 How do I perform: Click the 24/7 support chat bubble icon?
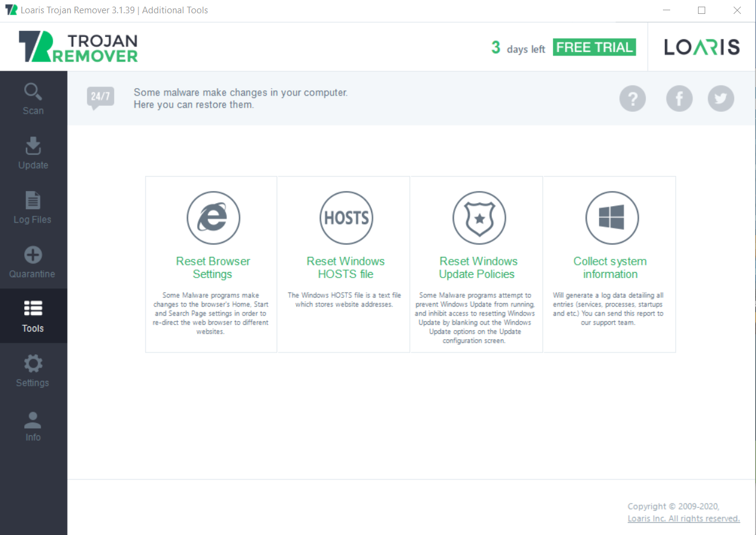click(x=100, y=98)
